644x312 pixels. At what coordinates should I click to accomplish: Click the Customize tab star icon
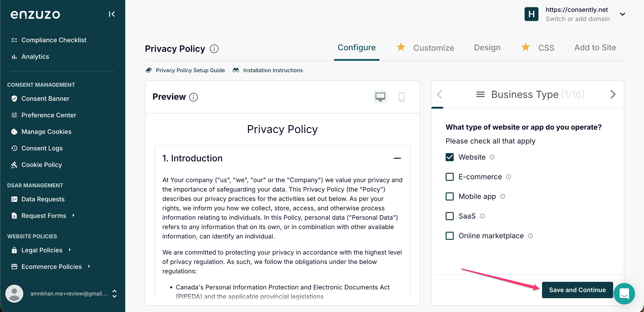[x=401, y=47]
